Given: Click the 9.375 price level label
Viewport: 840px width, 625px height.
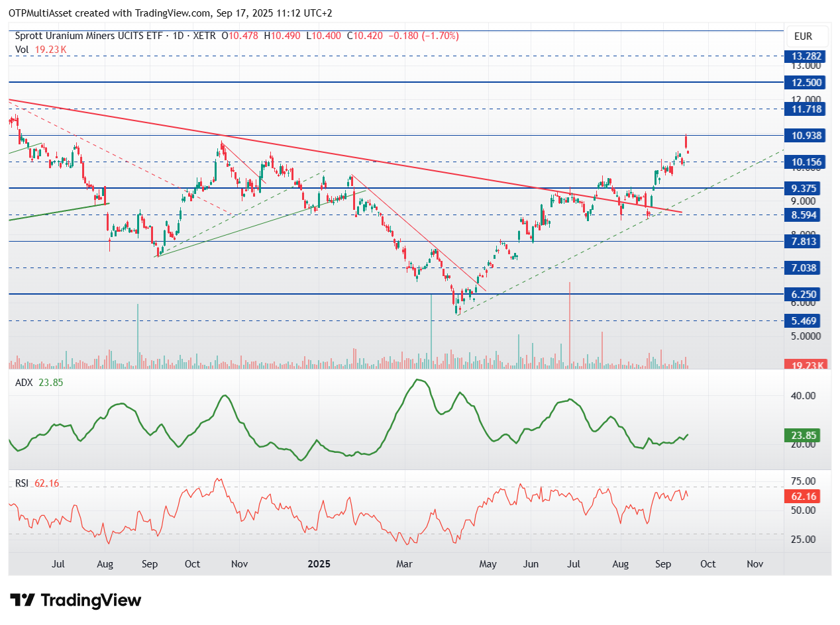Looking at the screenshot, I should (x=804, y=188).
